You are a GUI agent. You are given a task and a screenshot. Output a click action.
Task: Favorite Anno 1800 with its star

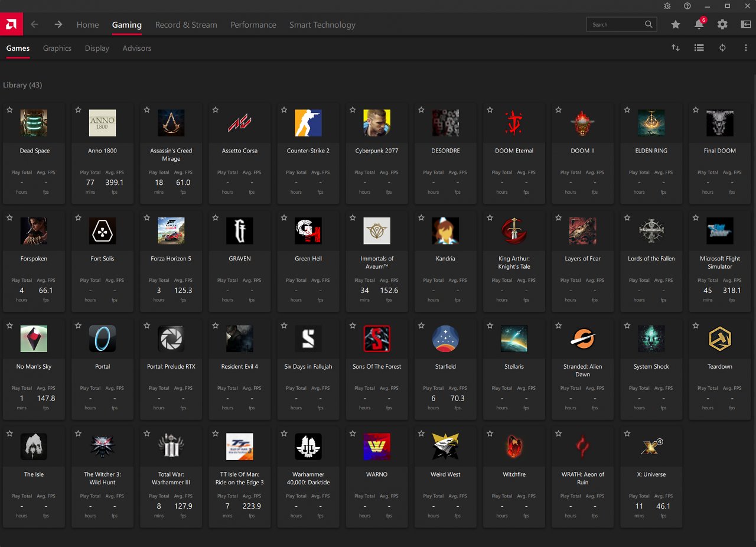point(78,110)
